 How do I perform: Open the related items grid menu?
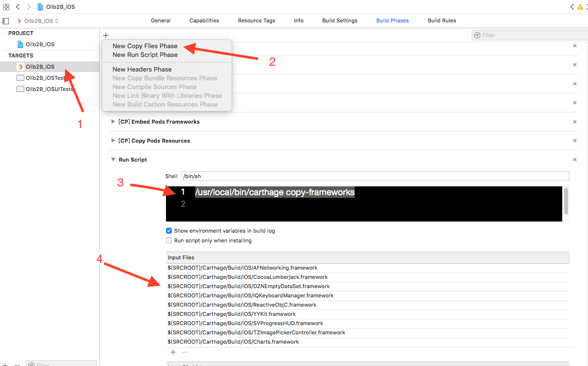tap(6, 7)
